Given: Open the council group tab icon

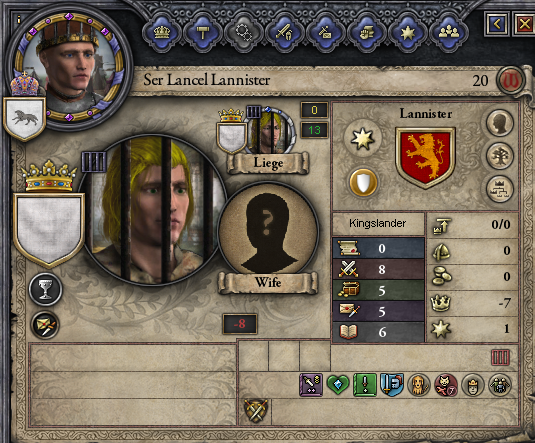Looking at the screenshot, I should (x=448, y=33).
